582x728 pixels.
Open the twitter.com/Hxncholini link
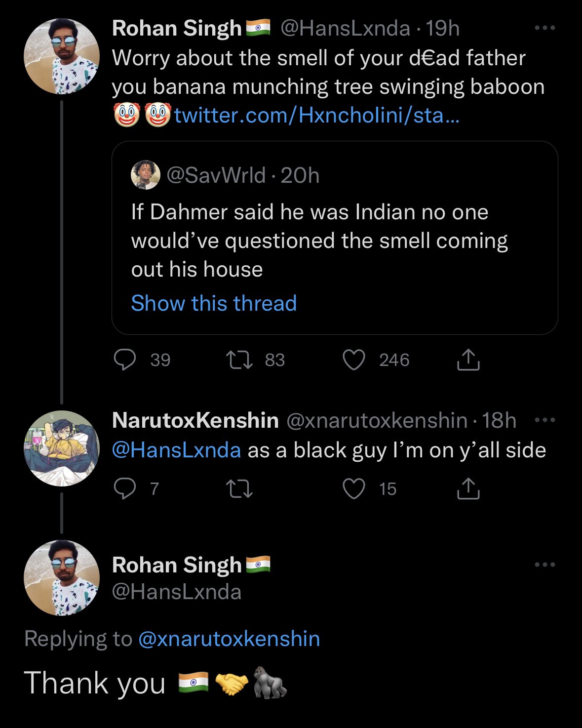[x=316, y=116]
